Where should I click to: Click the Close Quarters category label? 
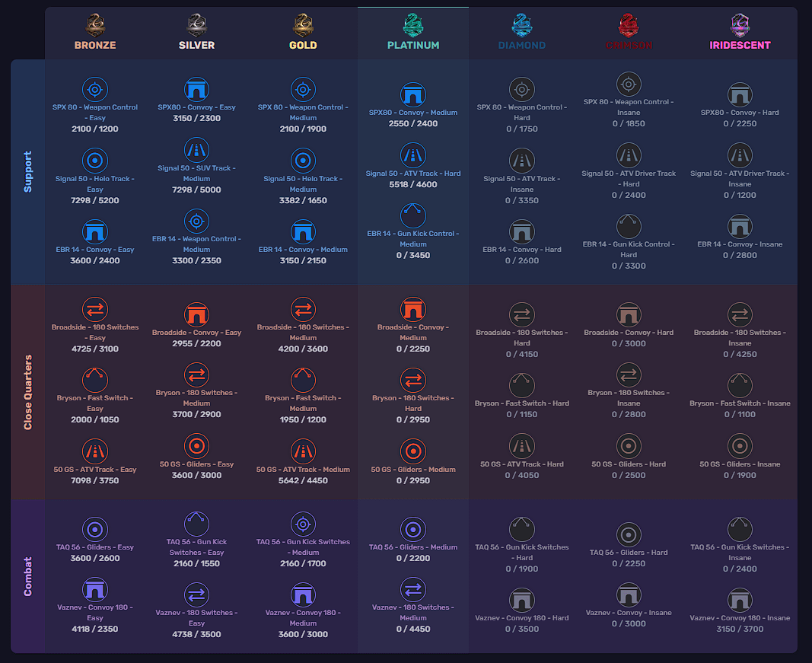pos(28,391)
